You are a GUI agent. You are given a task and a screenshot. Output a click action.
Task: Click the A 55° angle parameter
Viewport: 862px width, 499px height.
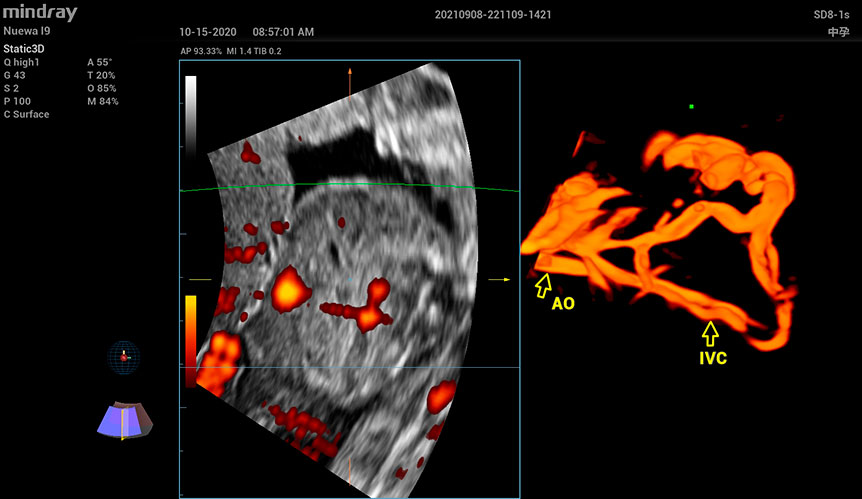[100, 62]
